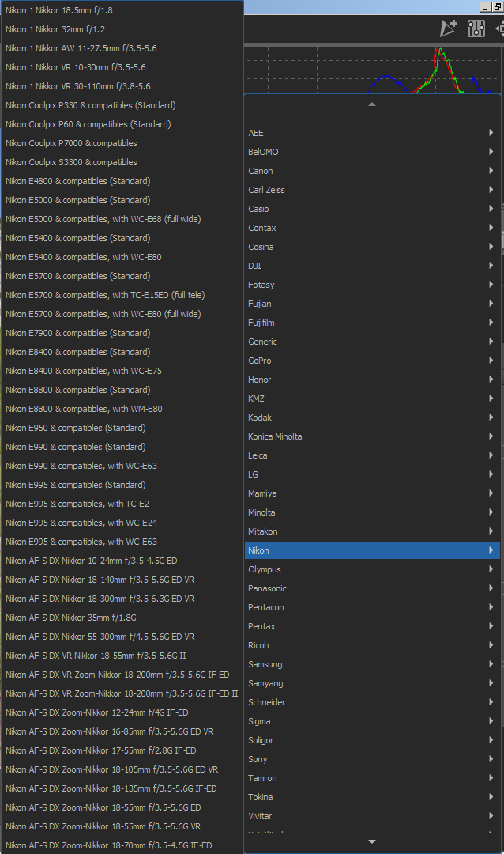Expand the Honor submenu arrow
Image resolution: width=504 pixels, height=854 pixels.
point(491,380)
